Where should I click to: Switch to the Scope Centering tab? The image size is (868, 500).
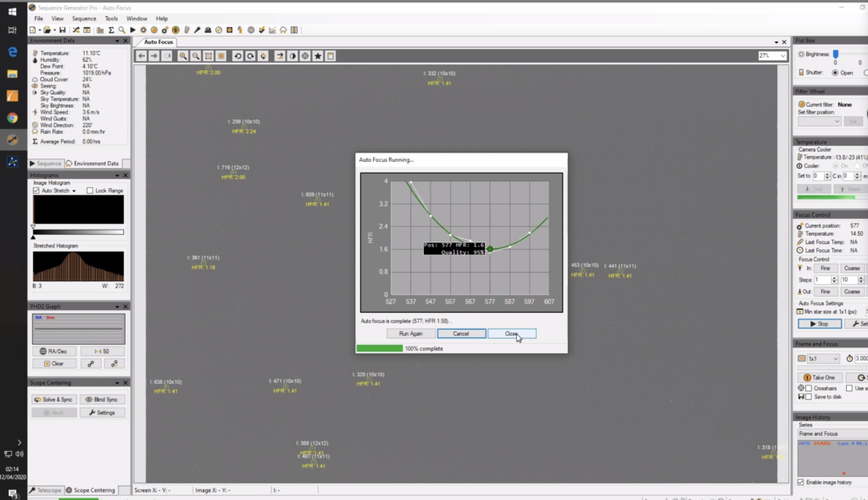pyautogui.click(x=90, y=490)
